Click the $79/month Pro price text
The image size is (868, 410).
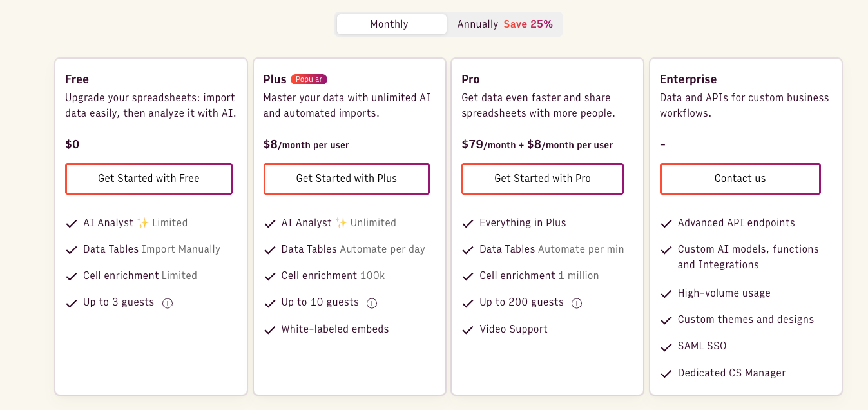[x=472, y=144]
